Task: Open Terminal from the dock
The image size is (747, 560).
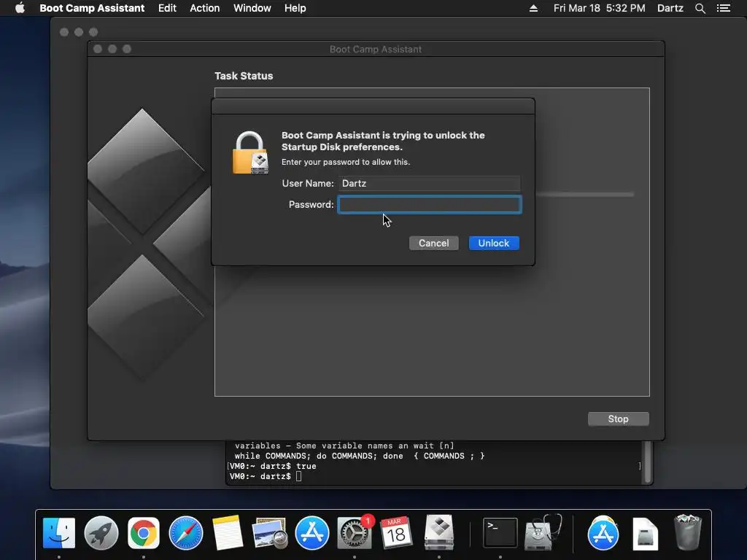Action: (500, 533)
